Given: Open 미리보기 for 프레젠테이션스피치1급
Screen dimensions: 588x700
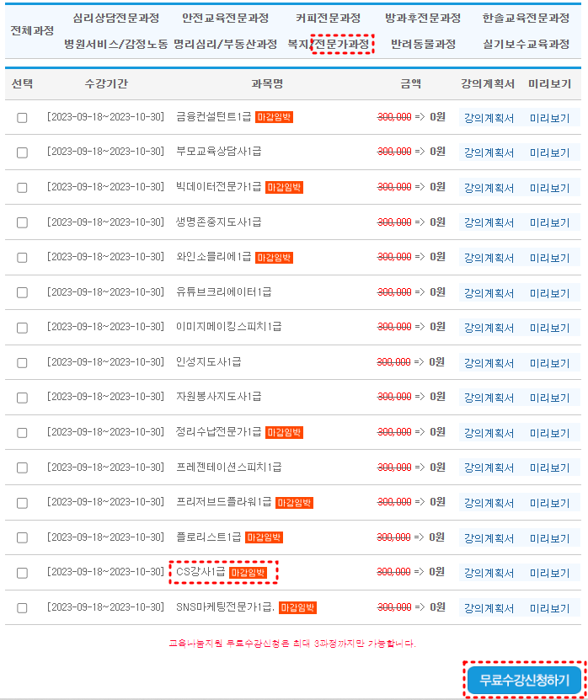Looking at the screenshot, I should click(x=549, y=468).
